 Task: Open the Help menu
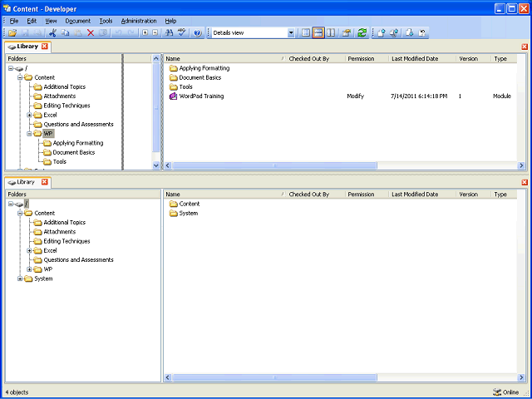[170, 21]
